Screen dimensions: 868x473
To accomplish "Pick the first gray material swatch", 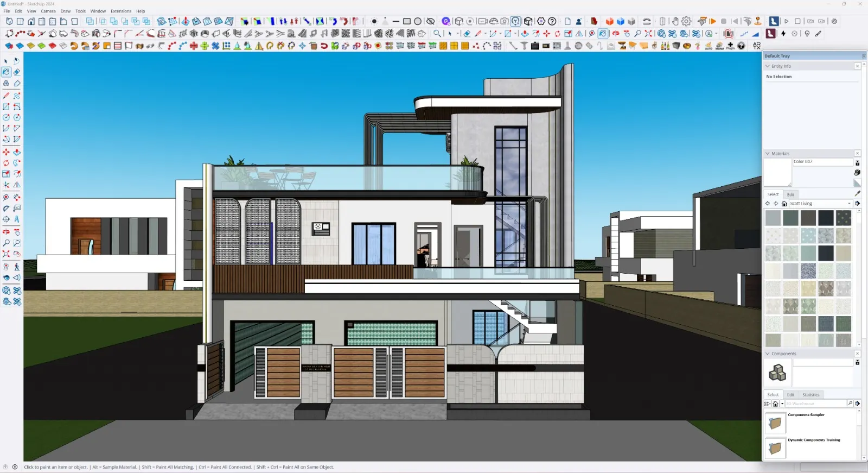I will coord(773,218).
